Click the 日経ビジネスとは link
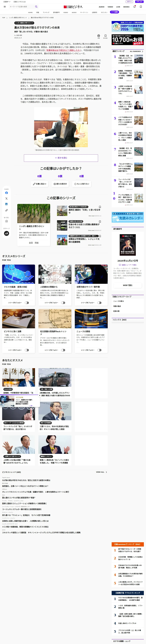This screenshot has height=644, width=146. click(20, 2)
